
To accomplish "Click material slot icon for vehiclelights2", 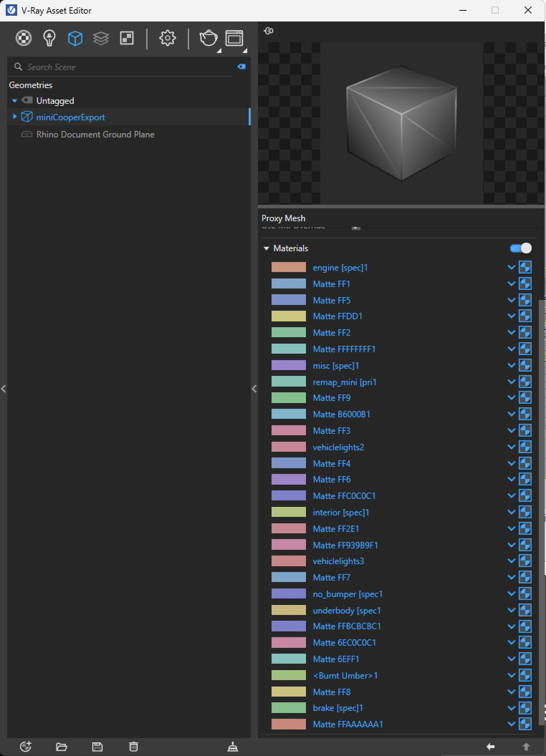I will click(x=525, y=447).
